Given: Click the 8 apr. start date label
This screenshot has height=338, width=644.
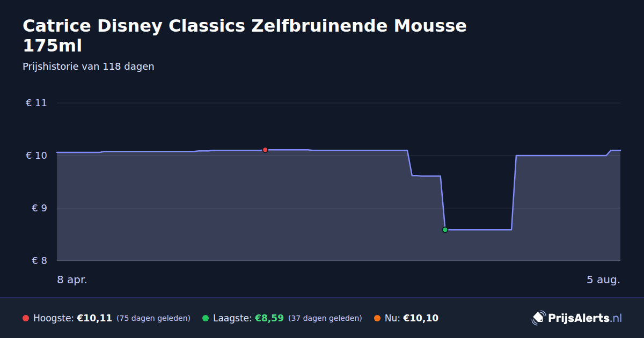Looking at the screenshot, I should [x=72, y=280].
